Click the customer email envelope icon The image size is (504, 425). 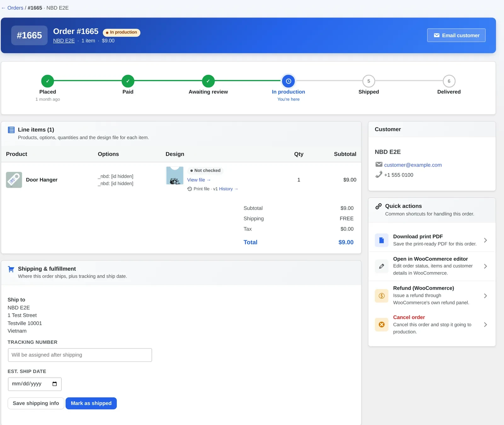[x=379, y=164]
